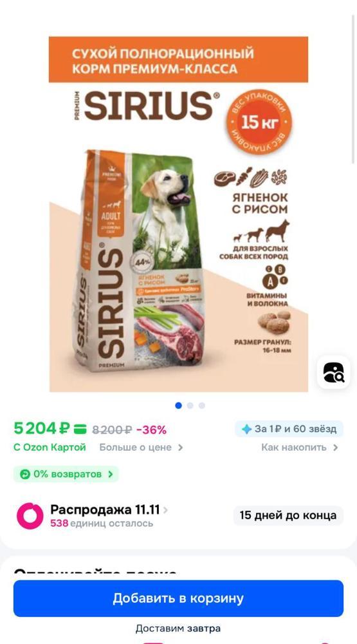Select the first image carousel dot

[178, 405]
